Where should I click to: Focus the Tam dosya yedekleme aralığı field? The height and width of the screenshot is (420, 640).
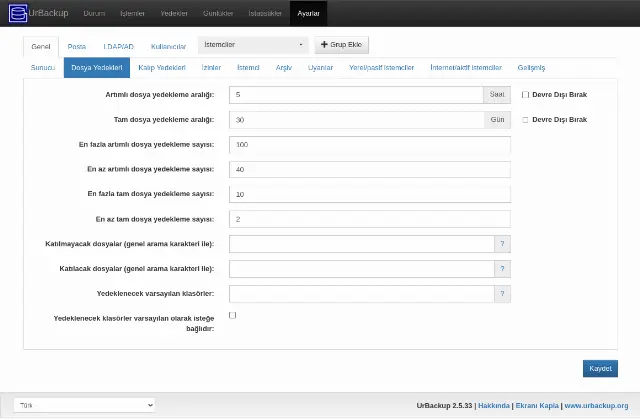[x=357, y=120]
